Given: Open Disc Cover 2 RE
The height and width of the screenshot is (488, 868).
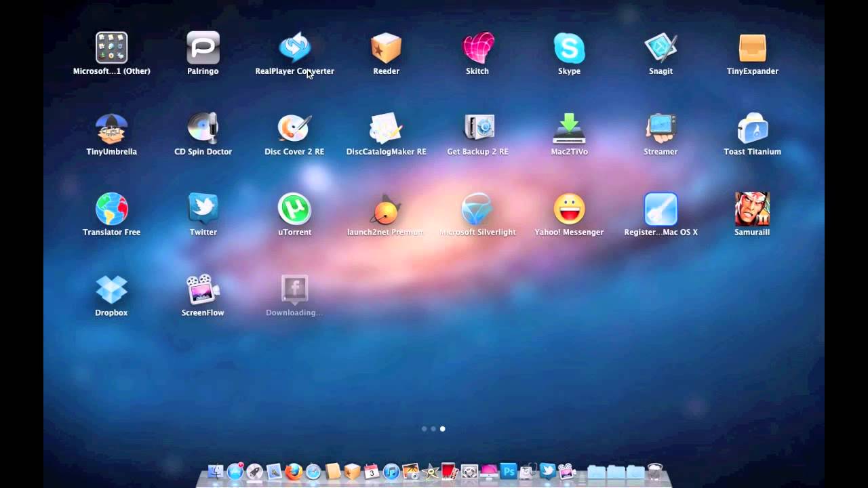Looking at the screenshot, I should tap(294, 129).
